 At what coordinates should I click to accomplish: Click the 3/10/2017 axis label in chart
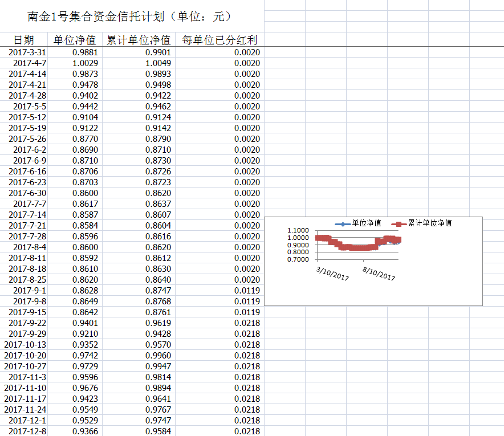[x=332, y=273]
